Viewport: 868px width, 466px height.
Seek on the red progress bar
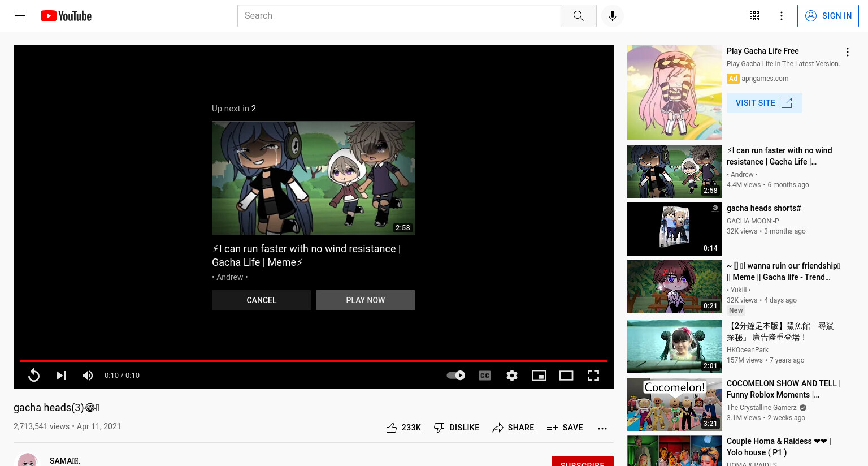[x=314, y=361]
